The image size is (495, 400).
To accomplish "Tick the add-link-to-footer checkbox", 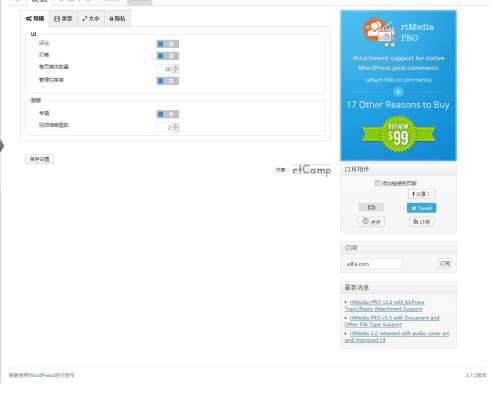I will pos(378,183).
